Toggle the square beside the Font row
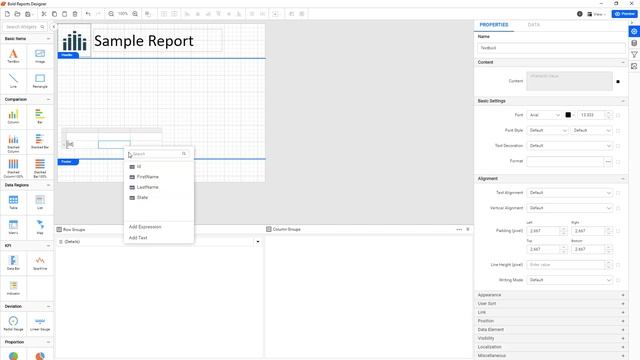Viewport: 640px width, 360px height. (618, 115)
